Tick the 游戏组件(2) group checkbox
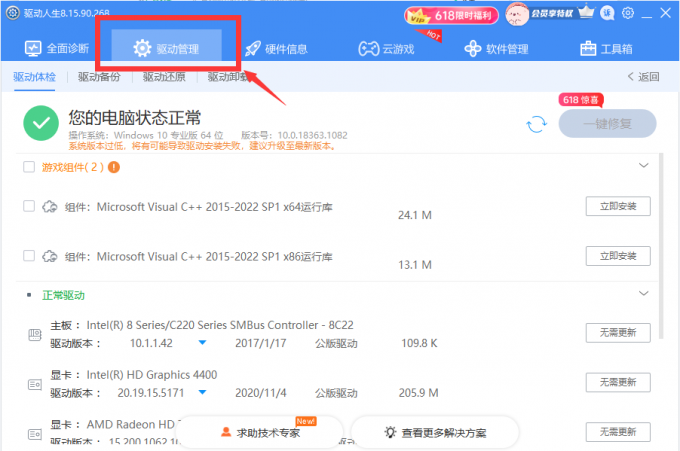This screenshot has height=451, width=680. 29,167
